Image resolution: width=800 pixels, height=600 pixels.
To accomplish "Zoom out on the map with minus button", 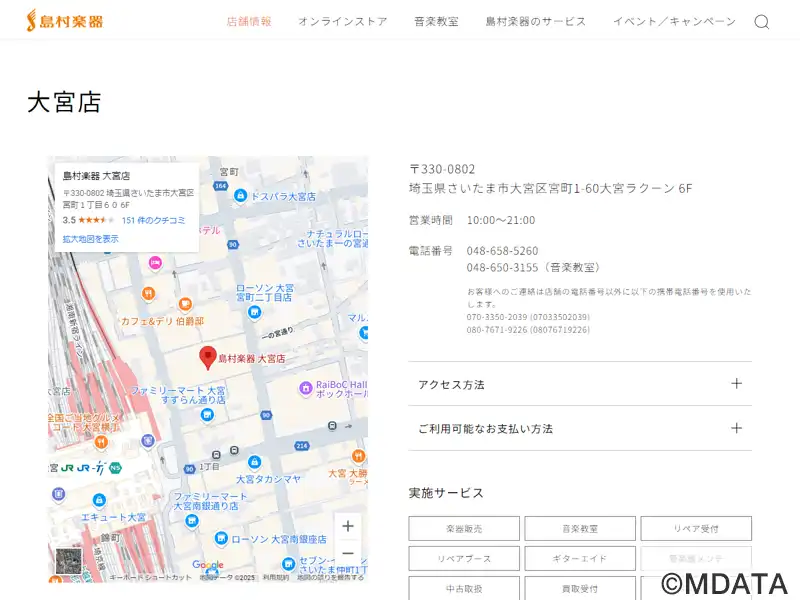I will coord(347,553).
